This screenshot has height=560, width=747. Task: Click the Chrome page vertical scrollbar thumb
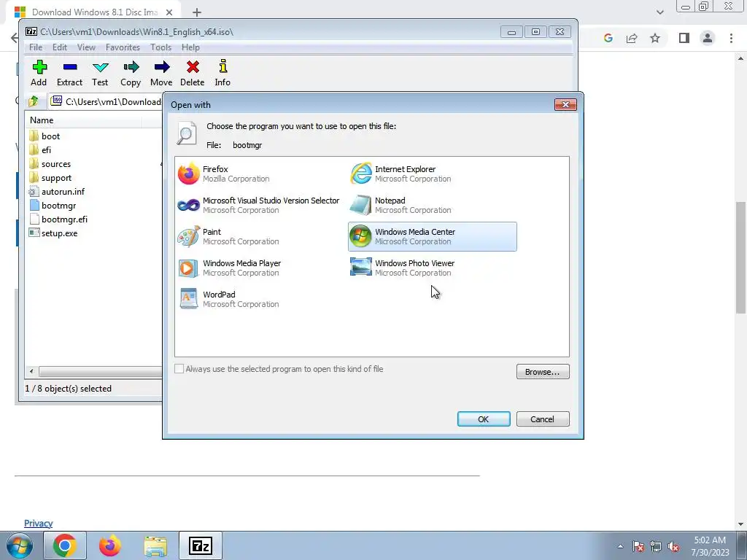coord(740,257)
